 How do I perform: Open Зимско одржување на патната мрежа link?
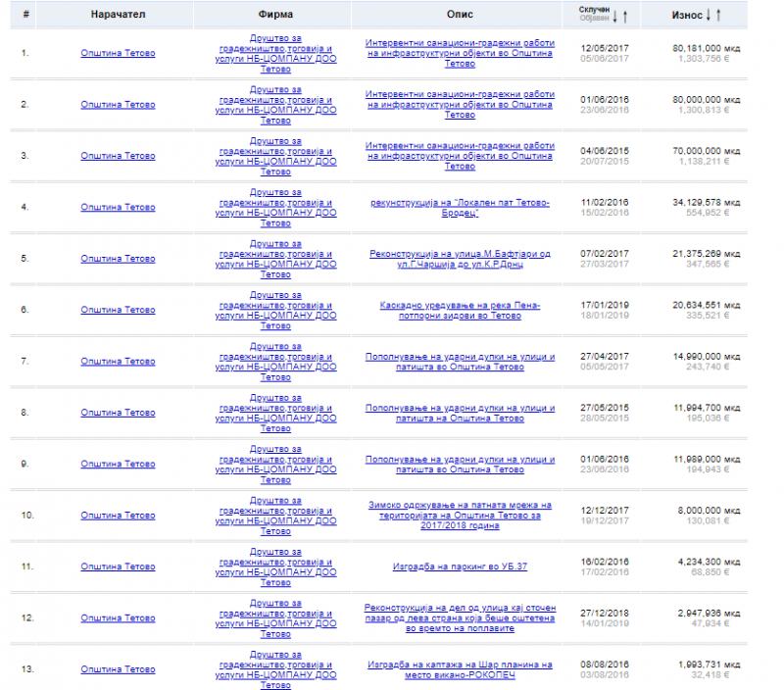click(460, 516)
